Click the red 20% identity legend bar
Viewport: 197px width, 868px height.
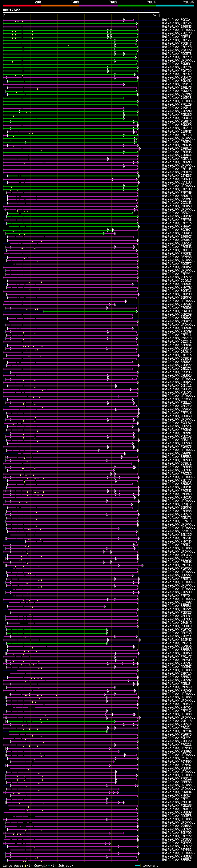(x=22, y=6)
